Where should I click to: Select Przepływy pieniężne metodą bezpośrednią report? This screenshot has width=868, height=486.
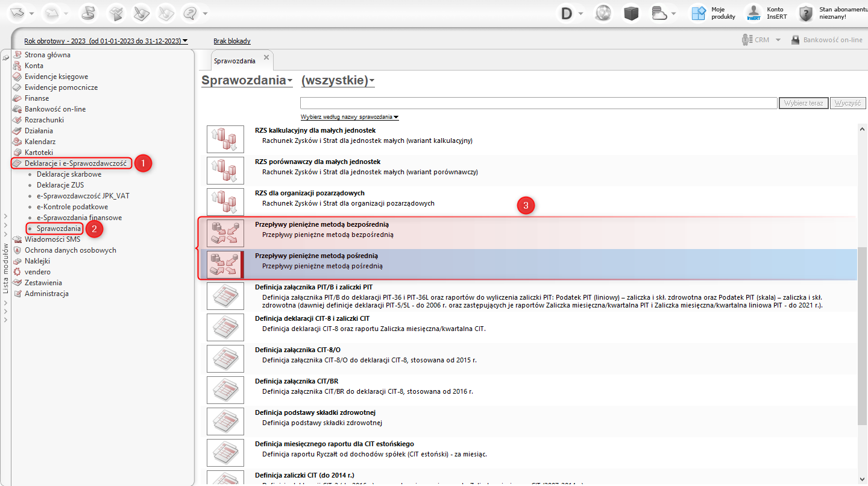pos(529,233)
